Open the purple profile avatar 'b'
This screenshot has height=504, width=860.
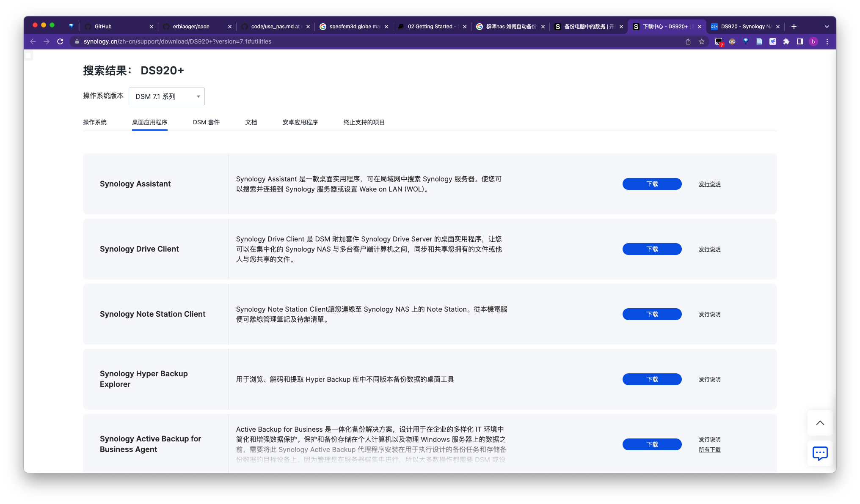click(x=813, y=41)
